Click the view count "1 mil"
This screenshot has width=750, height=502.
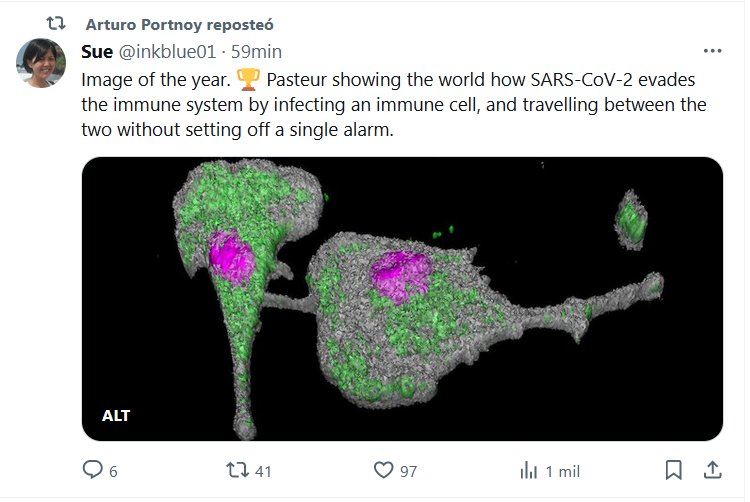click(x=564, y=471)
